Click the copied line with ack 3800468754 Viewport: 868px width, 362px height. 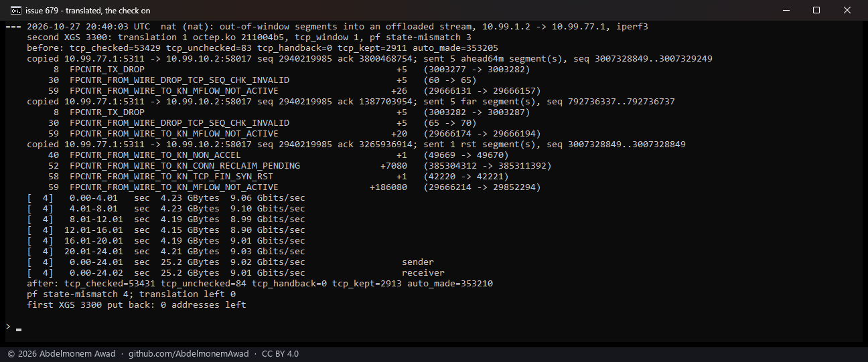[x=370, y=59]
